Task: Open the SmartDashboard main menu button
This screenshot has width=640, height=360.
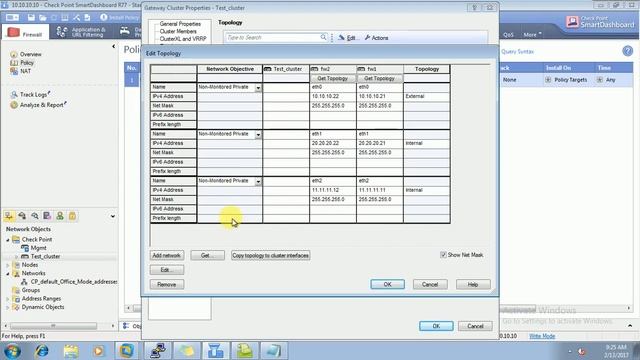Action: coord(12,18)
